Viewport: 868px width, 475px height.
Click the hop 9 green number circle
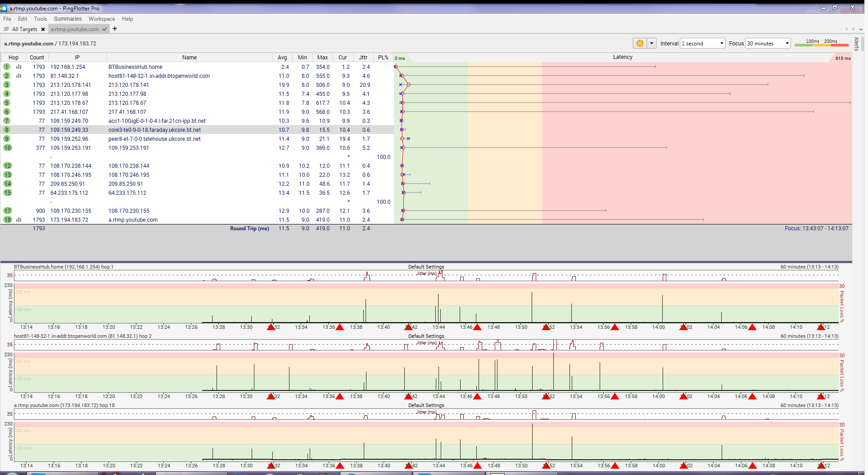coord(7,139)
